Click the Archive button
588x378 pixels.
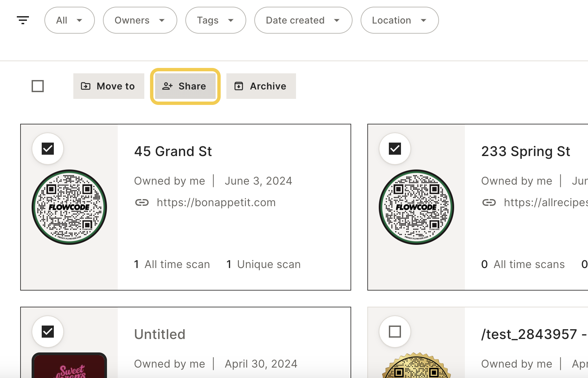tap(261, 86)
